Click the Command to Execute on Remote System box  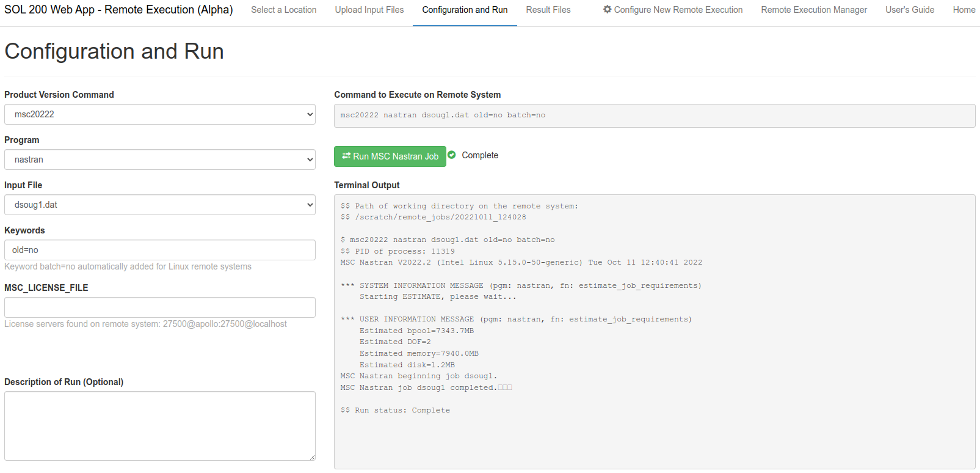click(x=655, y=116)
